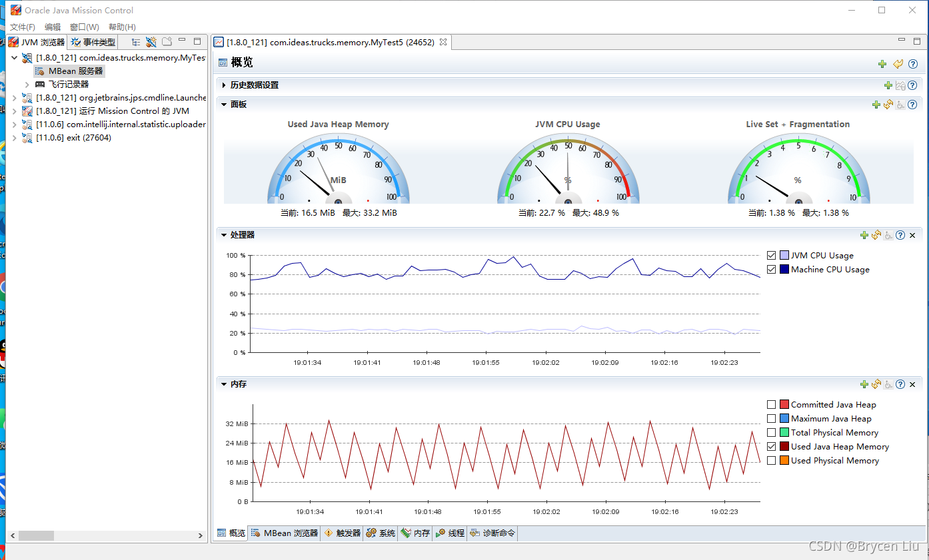
Task: Click tree layout icon in JVM browser toolbar
Action: [x=136, y=42]
